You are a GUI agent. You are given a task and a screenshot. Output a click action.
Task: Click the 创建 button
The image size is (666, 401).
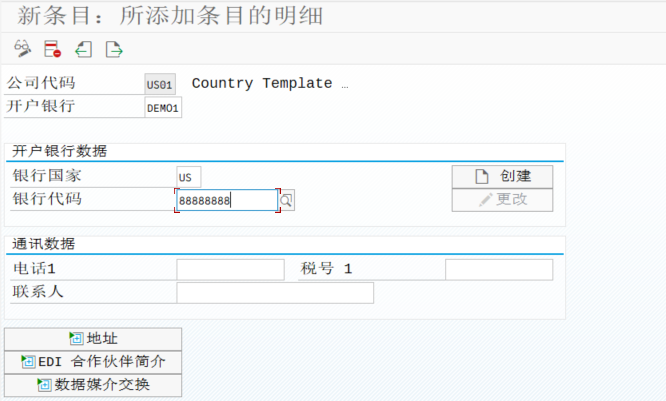point(502,176)
